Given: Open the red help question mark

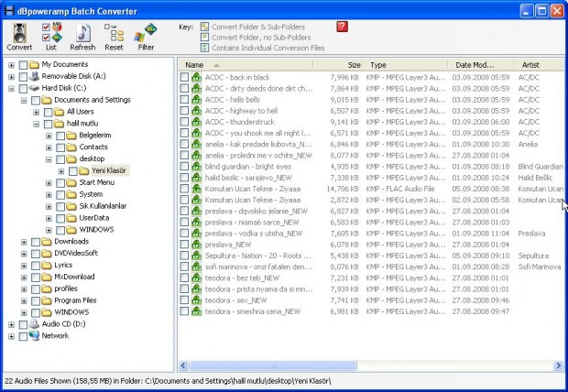Looking at the screenshot, I should [x=342, y=26].
